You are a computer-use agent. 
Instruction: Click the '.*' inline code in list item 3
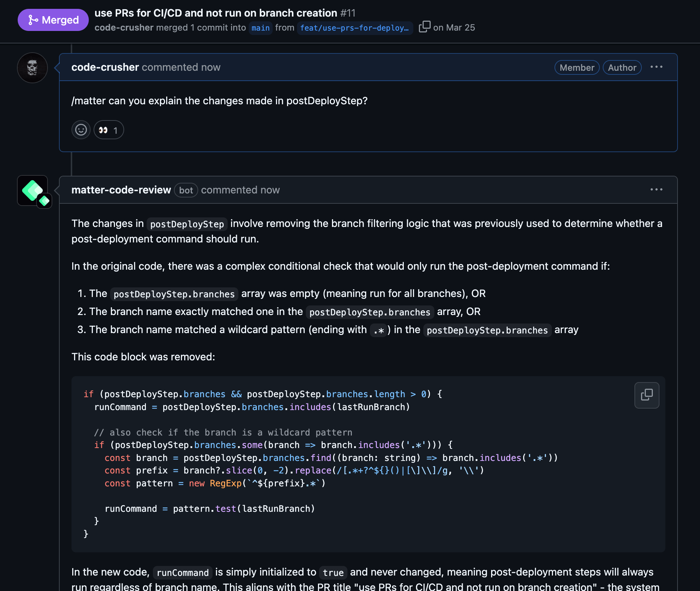(379, 330)
